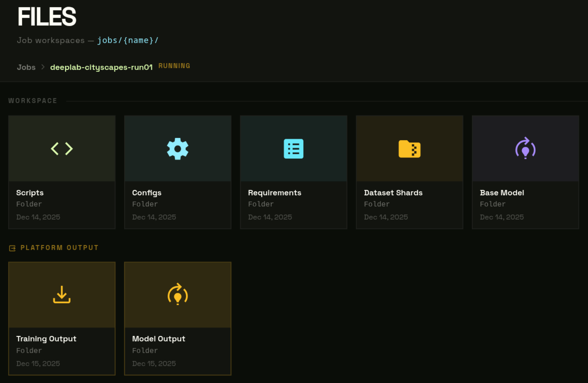Click the Platform Output section icon
This screenshot has height=383, width=588.
[x=12, y=248]
